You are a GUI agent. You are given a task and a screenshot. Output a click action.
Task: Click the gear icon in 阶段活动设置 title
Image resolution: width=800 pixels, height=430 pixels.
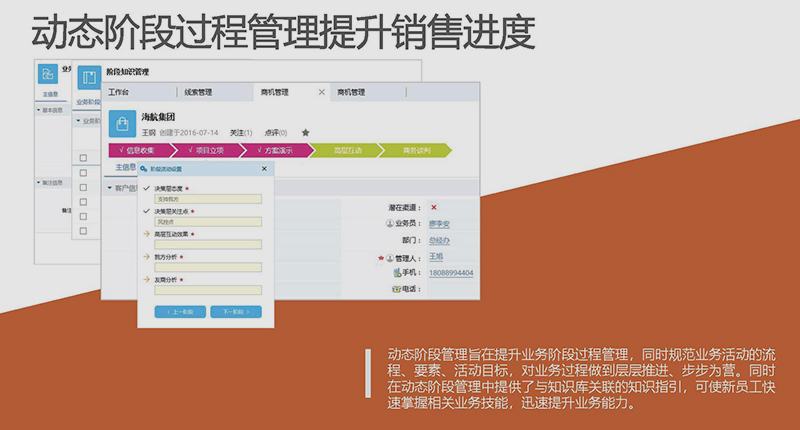coord(144,169)
